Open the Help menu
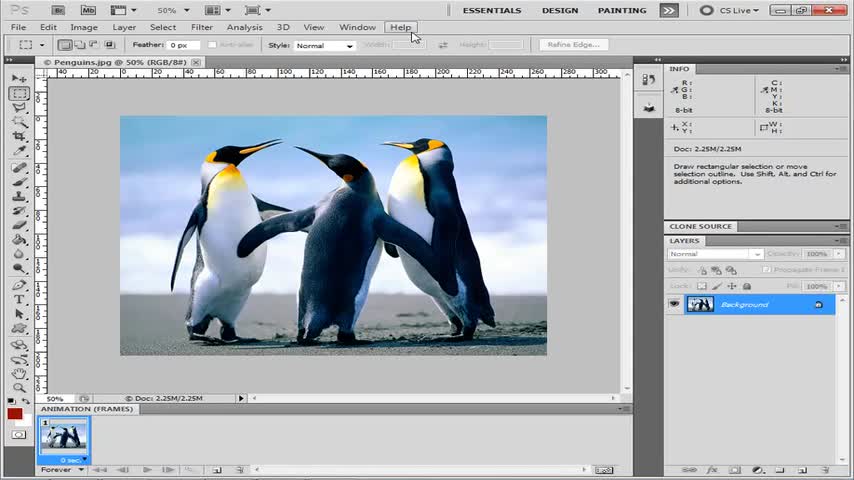854x480 pixels. (400, 27)
